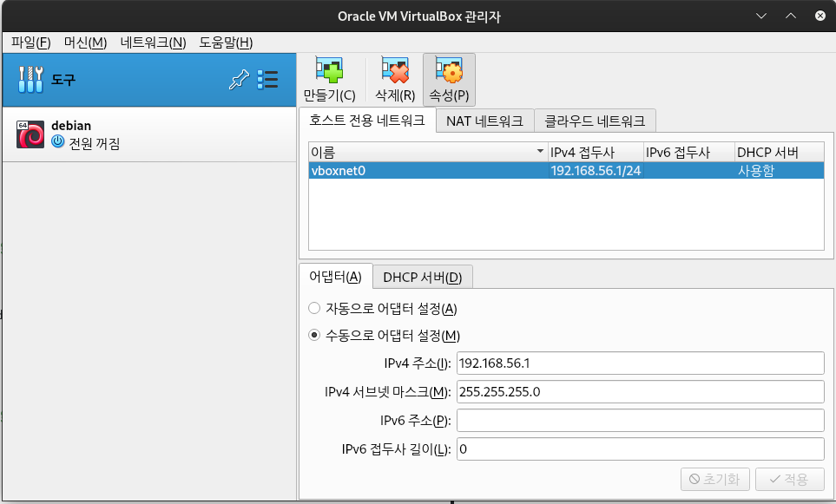
Task: Switch to the DHCP 서버(D) tab
Action: (422, 277)
